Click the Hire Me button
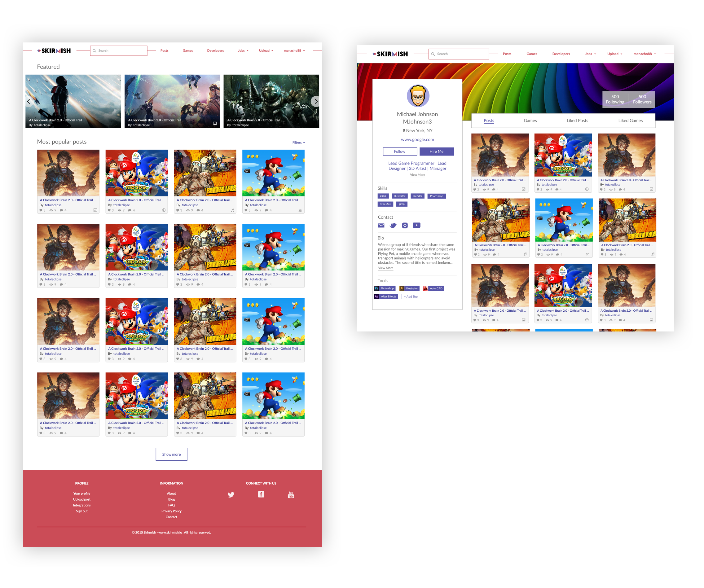This screenshot has height=588, width=704. click(x=437, y=151)
